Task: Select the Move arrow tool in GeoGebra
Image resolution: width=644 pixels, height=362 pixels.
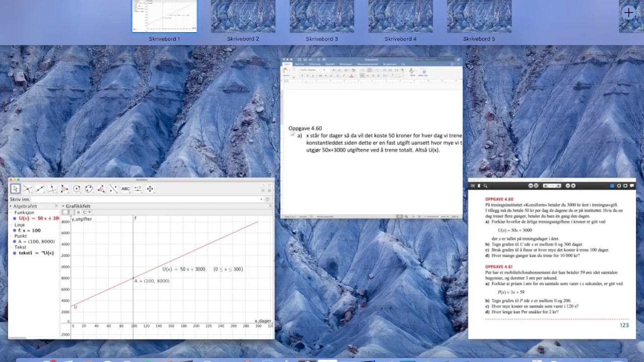Action: click(15, 189)
